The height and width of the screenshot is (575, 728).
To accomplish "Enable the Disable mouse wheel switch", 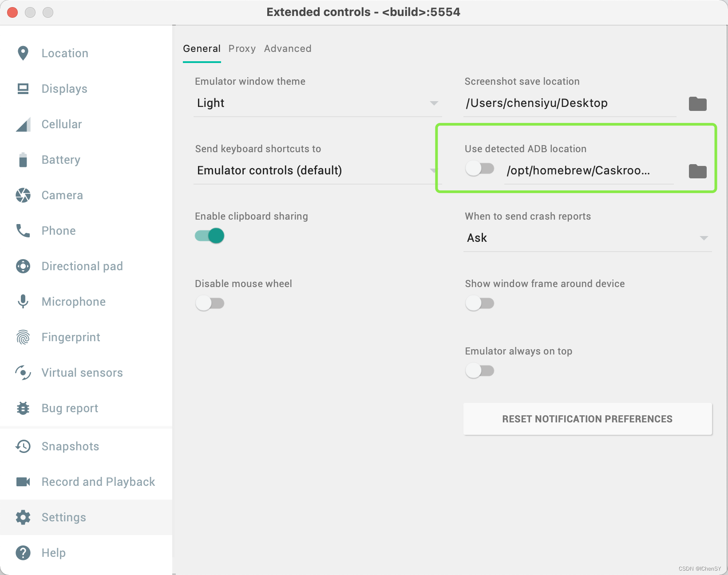I will (x=210, y=303).
